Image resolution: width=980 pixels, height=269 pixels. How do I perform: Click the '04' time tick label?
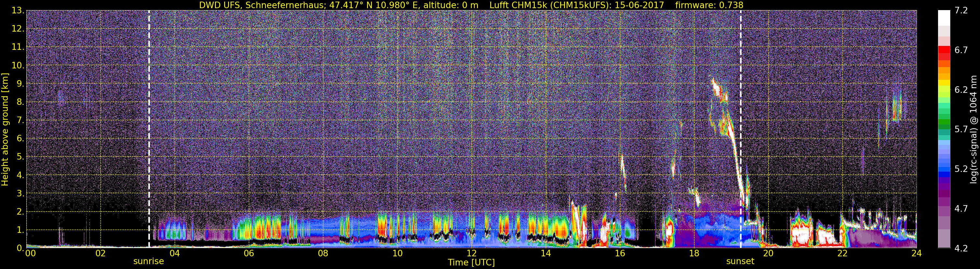tap(175, 254)
